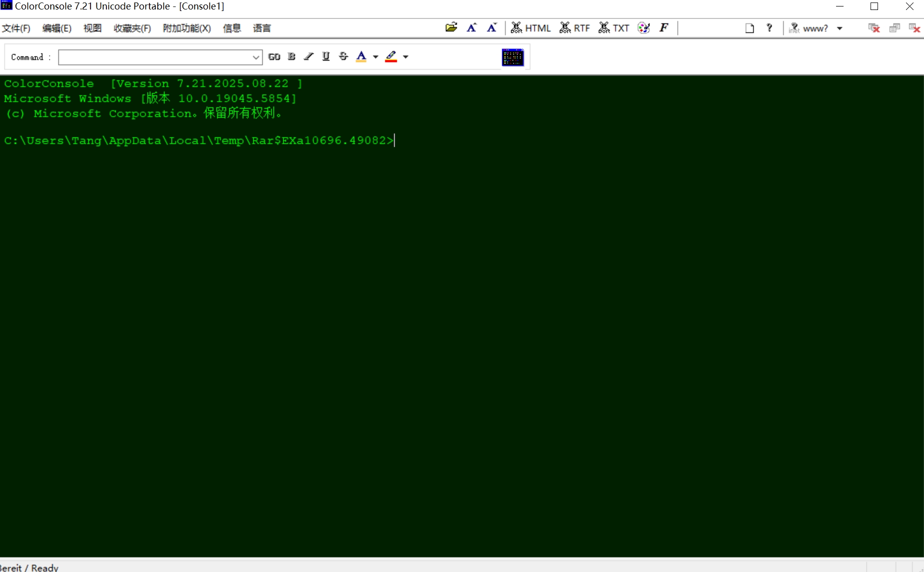The height and width of the screenshot is (572, 924).
Task: Click the blue console thumbnail icon
Action: (x=513, y=57)
